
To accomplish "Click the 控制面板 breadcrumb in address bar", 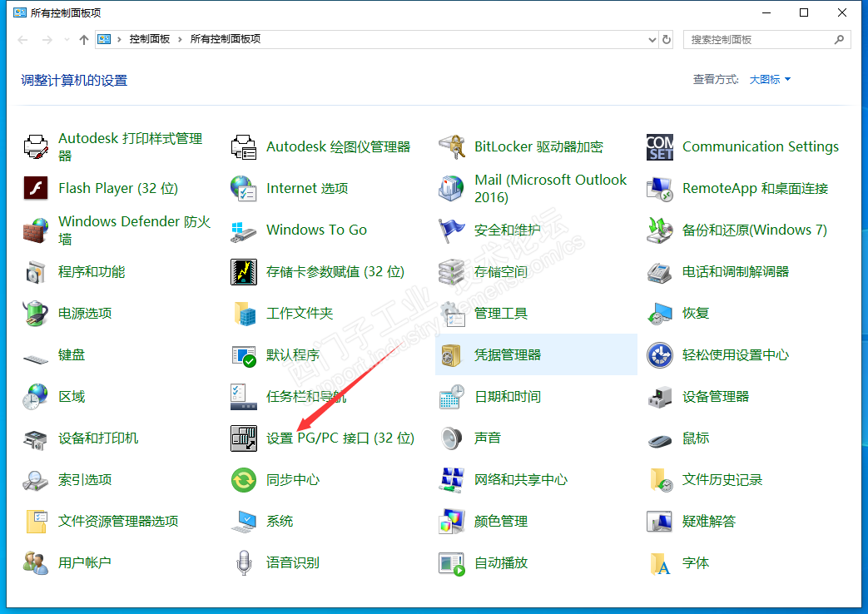I will pos(150,39).
